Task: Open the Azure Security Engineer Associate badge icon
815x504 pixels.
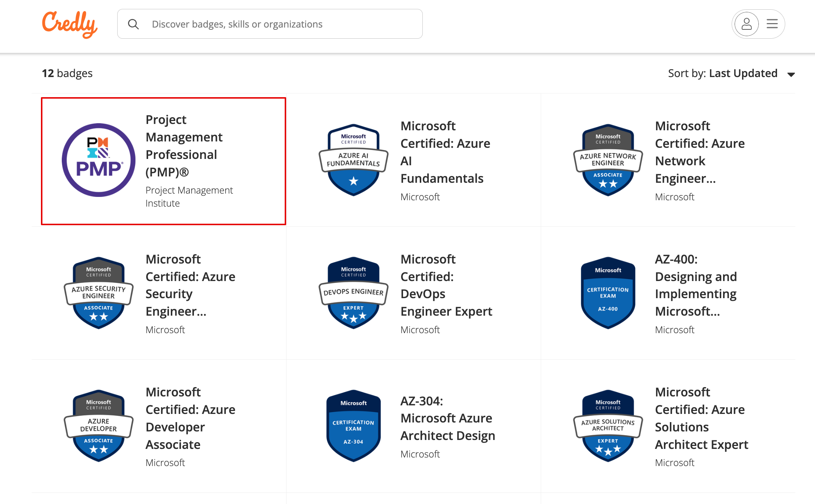Action: coord(99,293)
